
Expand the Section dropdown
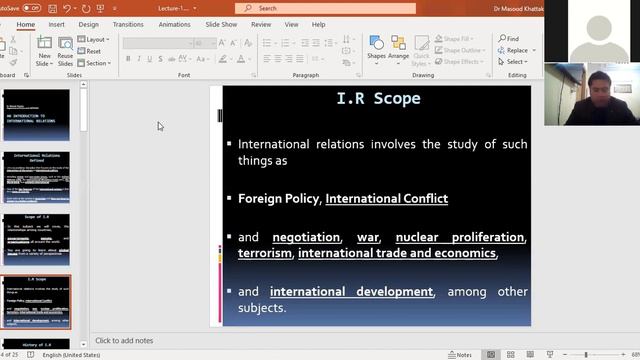coord(94,63)
